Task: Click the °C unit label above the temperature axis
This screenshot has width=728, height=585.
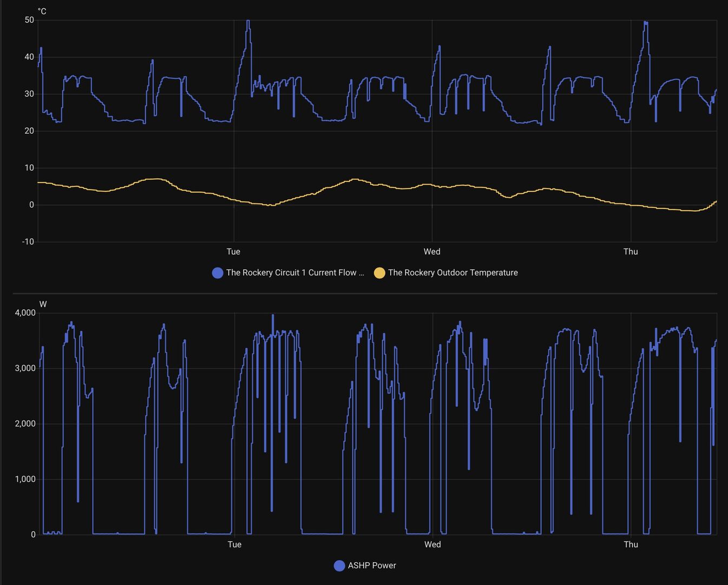Action: 42,11
